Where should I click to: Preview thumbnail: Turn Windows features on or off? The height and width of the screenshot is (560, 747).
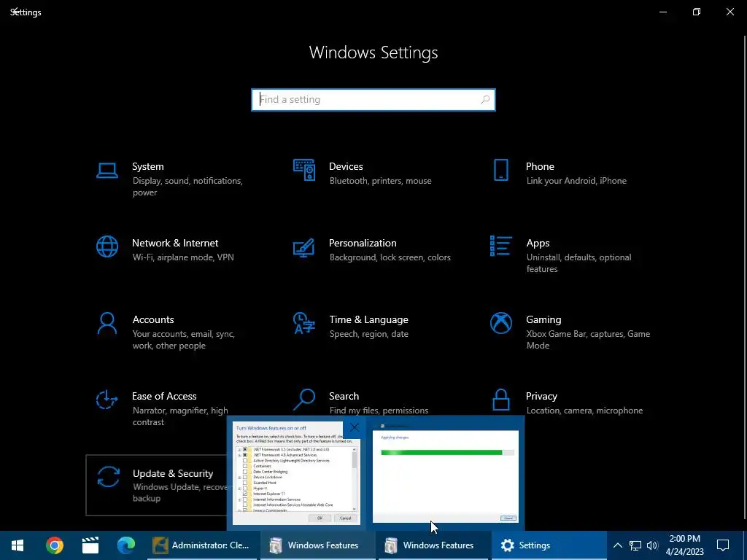[296, 472]
